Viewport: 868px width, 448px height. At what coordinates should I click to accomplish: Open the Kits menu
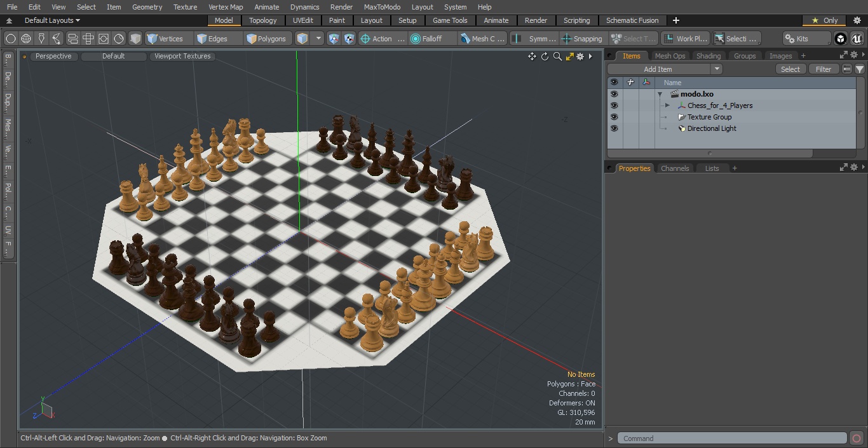pyautogui.click(x=806, y=39)
